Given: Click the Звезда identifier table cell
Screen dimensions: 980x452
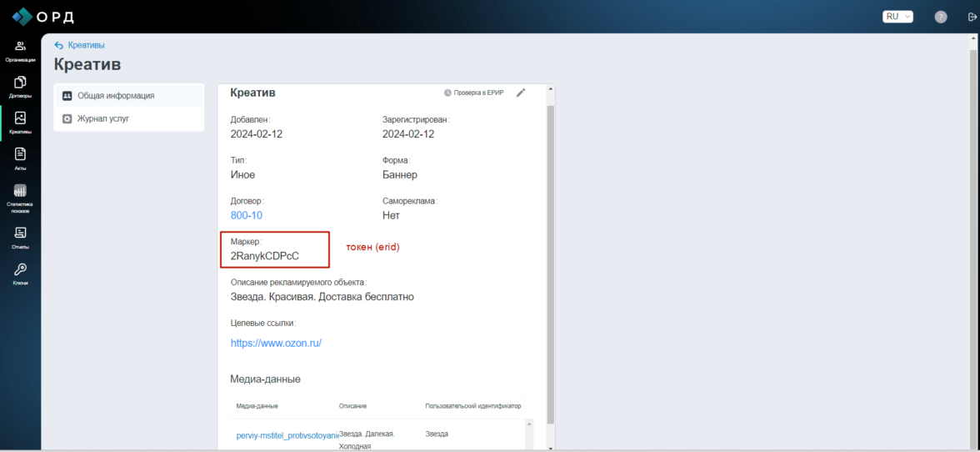Looking at the screenshot, I should (x=437, y=434).
